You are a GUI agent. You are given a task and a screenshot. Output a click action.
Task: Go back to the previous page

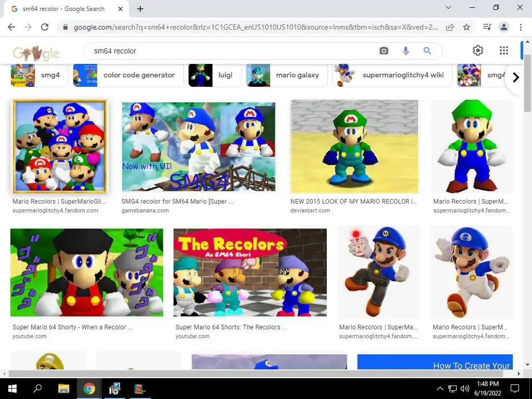11,27
